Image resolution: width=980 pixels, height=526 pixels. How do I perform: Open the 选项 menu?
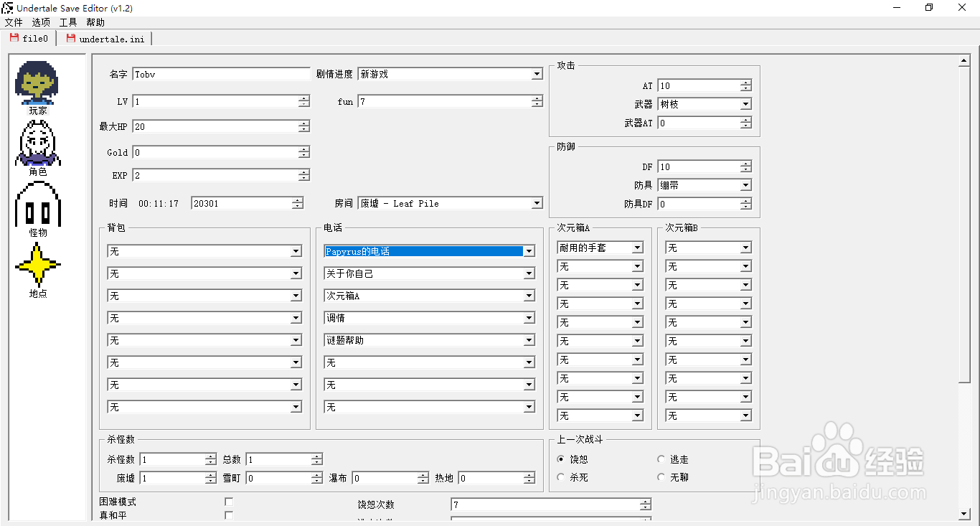tap(41, 22)
